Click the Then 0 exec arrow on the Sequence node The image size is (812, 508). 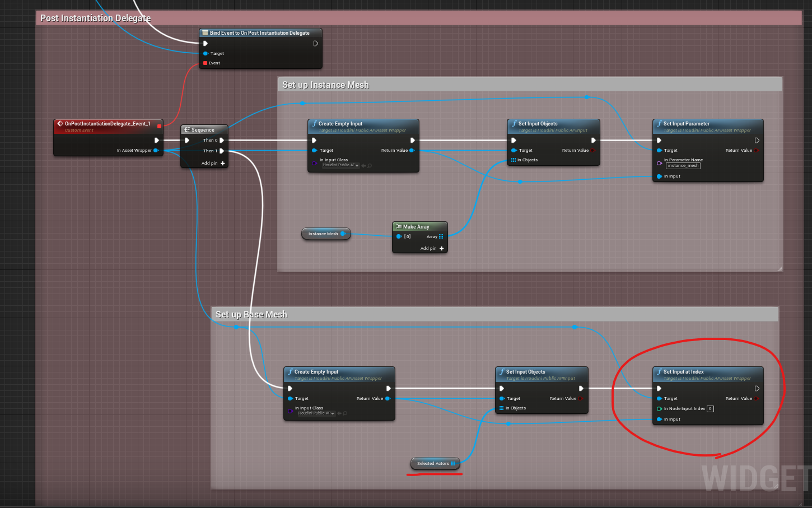(x=222, y=140)
